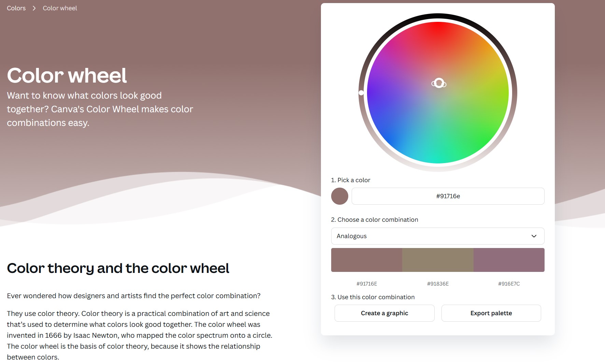The width and height of the screenshot is (605, 364).
Task: Click the #91836E hex code label
Action: click(x=438, y=284)
